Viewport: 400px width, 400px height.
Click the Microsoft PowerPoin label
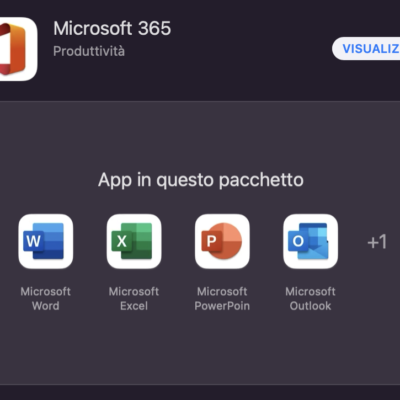click(x=222, y=299)
